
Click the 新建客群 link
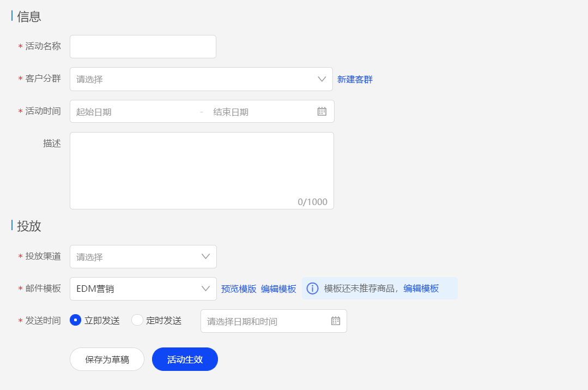pyautogui.click(x=355, y=79)
